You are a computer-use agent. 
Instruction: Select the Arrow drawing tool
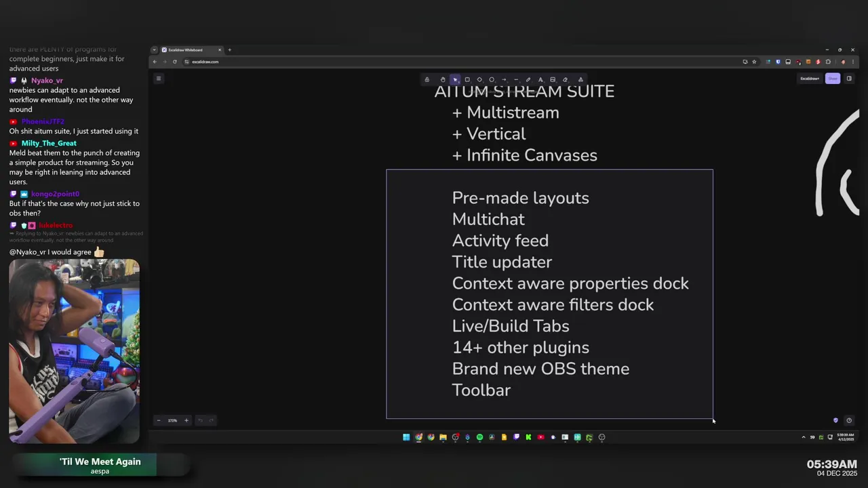point(504,79)
